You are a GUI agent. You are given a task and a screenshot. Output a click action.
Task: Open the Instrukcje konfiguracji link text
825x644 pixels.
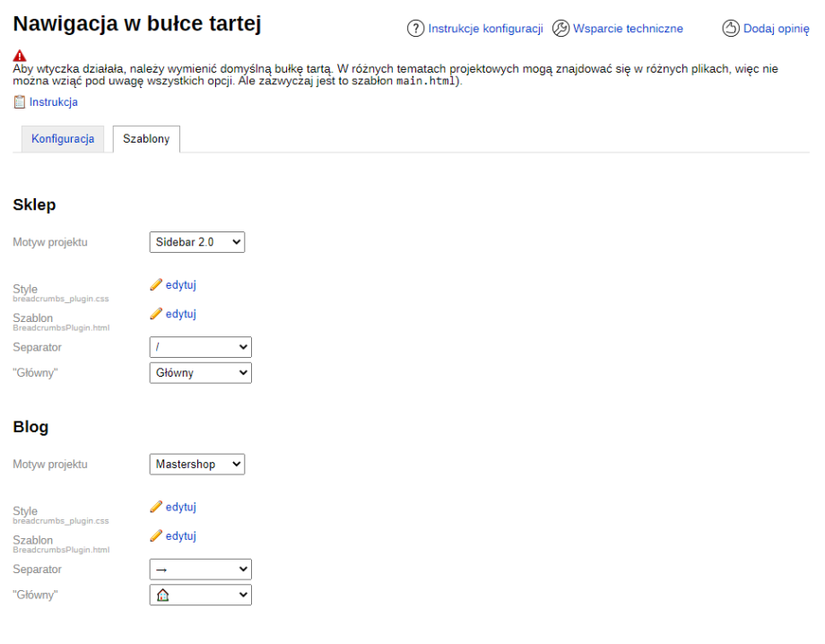pyautogui.click(x=485, y=29)
